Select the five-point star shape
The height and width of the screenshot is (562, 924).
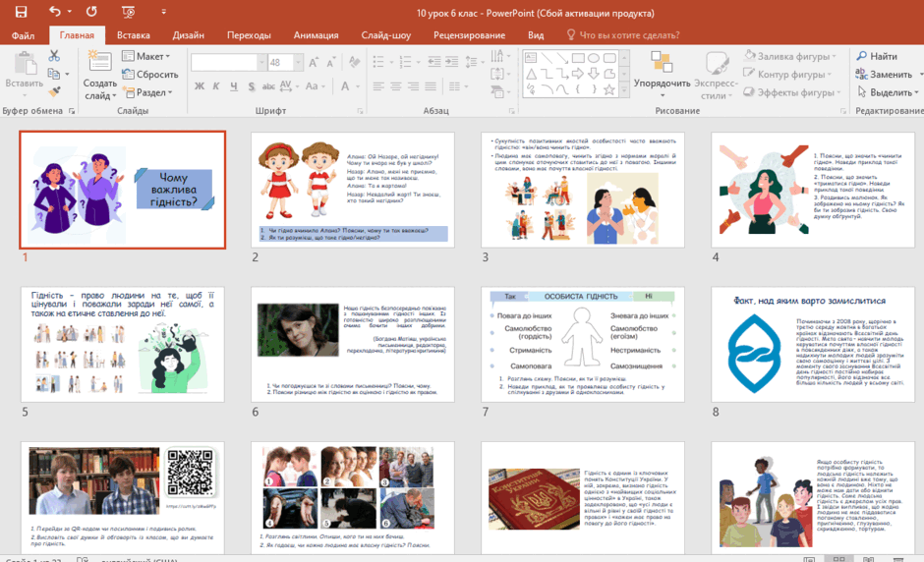pyautogui.click(x=609, y=89)
